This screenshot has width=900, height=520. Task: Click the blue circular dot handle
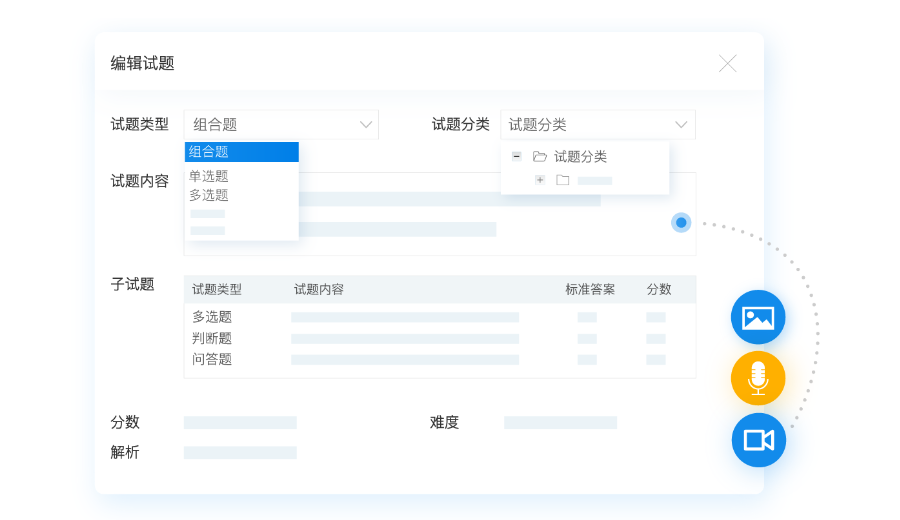(681, 222)
